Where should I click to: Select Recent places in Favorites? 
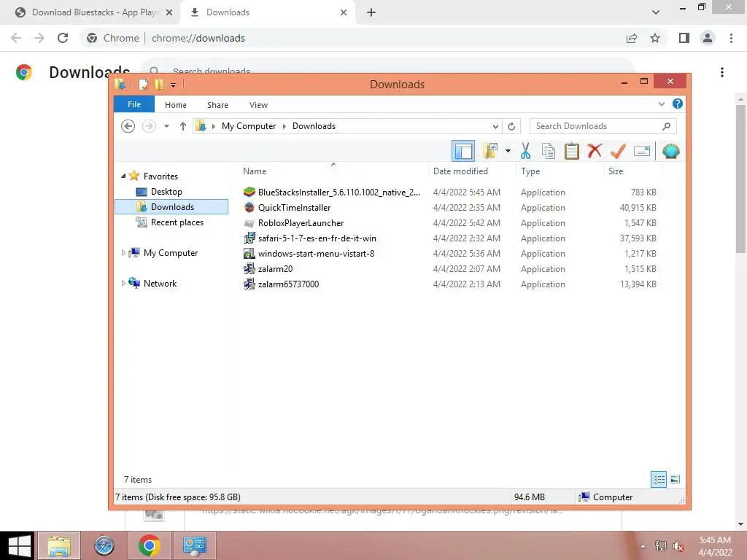[177, 222]
